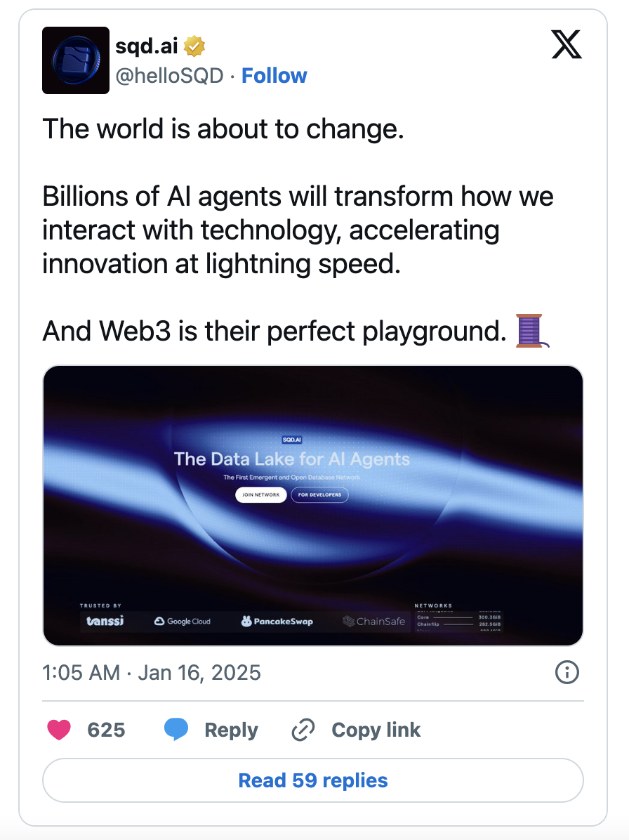Click the sqd.ai profile avatar
This screenshot has width=629, height=840.
76,60
